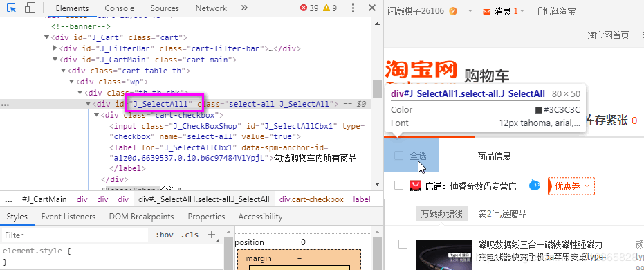Viewport: 644px width, 270px height.
Task: Click the 万磁数据线 promotion tag
Action: tap(442, 214)
